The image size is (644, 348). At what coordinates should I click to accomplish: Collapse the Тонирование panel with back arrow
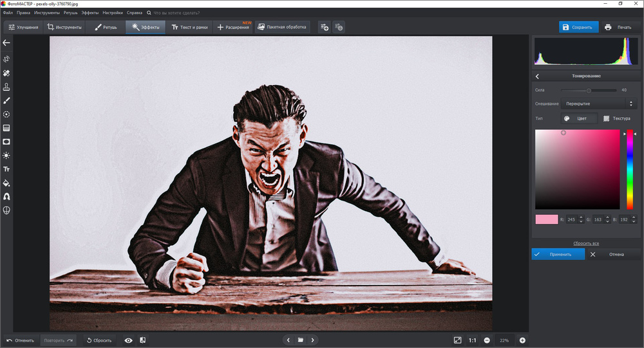[x=538, y=77]
